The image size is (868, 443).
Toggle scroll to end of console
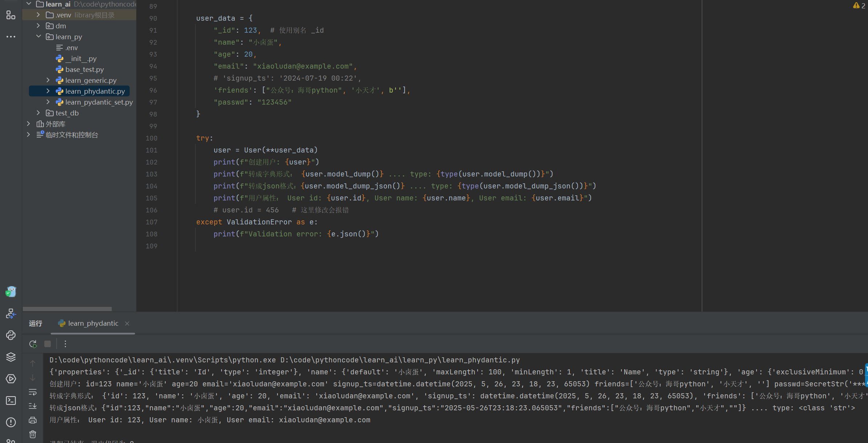[33, 406]
